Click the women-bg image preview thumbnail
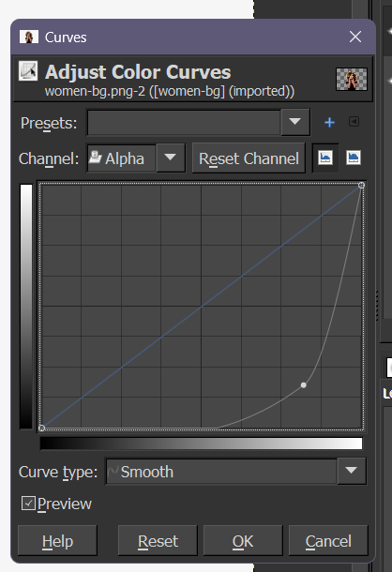Viewport: 392px width, 572px height. pos(351,79)
